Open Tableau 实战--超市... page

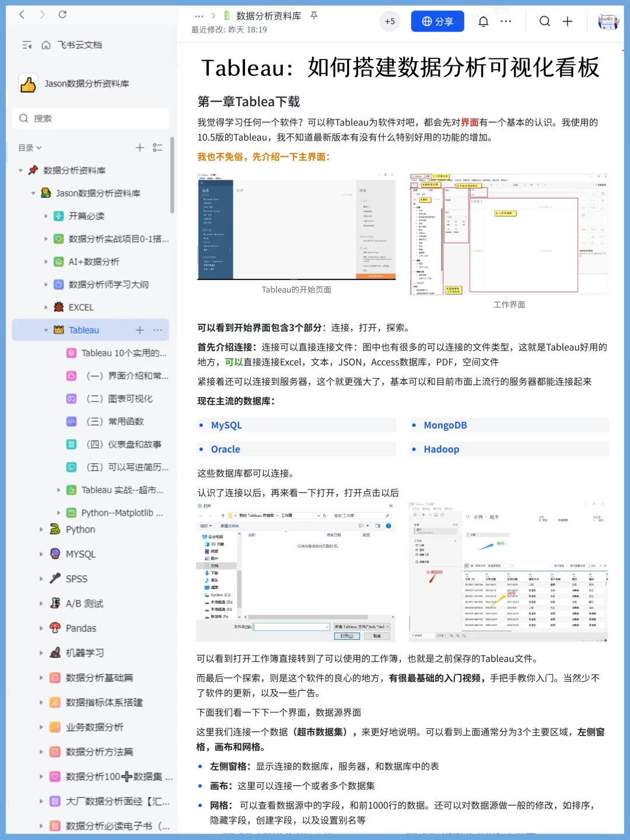tap(123, 490)
